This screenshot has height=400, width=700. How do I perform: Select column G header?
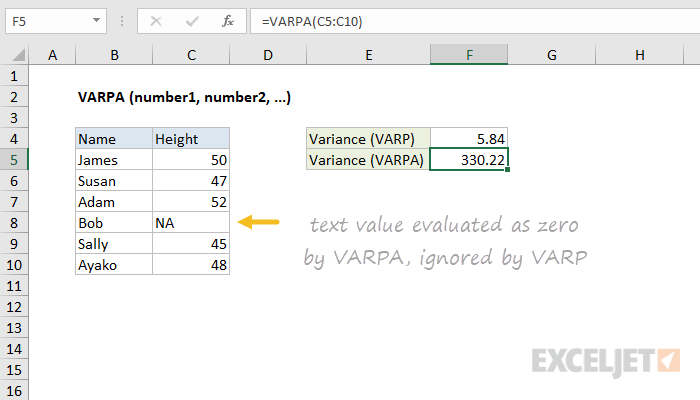551,55
